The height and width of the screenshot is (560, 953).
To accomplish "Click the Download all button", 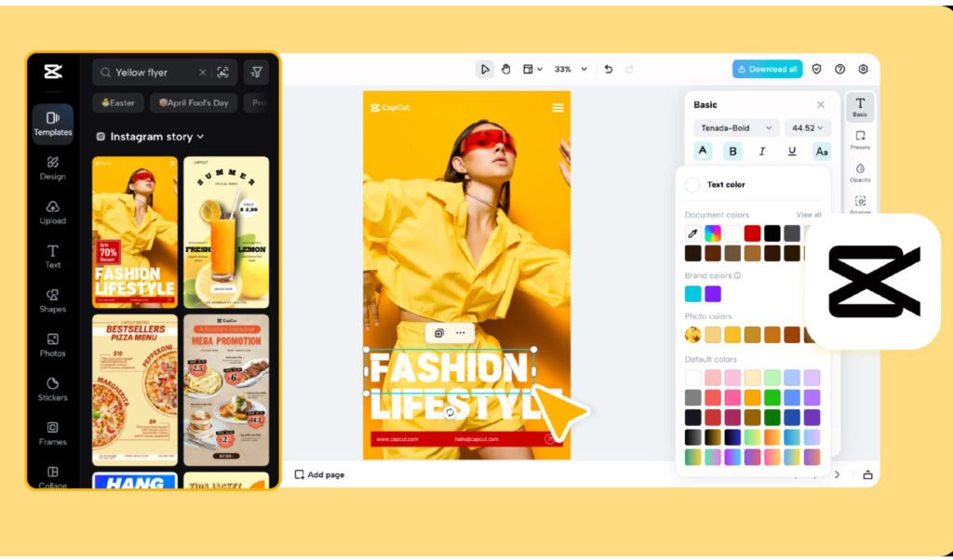I will click(766, 68).
